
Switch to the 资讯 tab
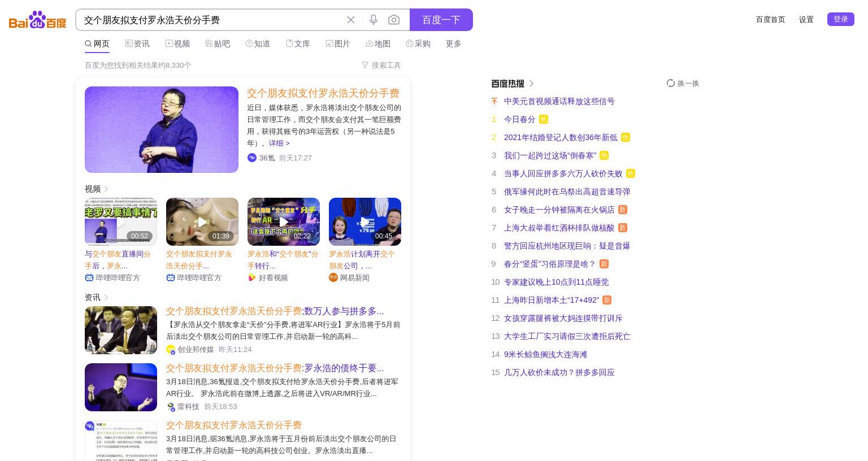[137, 44]
